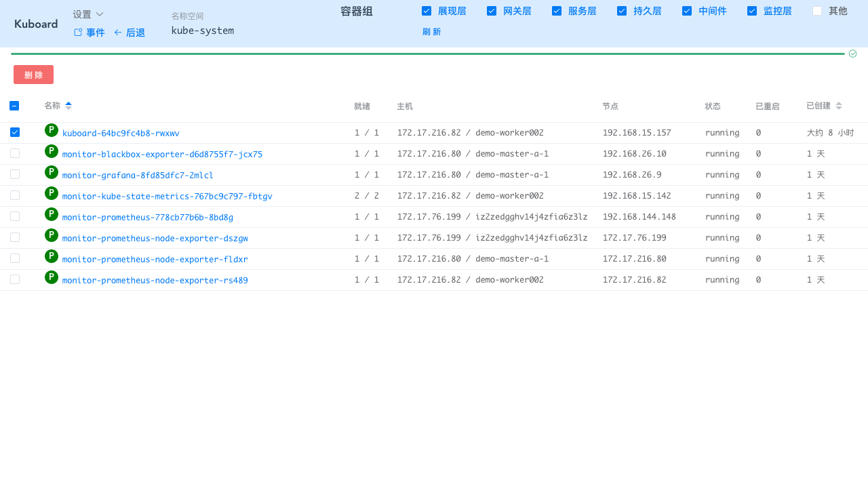Go back using the 后退 link
Screen dimensions: 868x488
pyautogui.click(x=130, y=33)
